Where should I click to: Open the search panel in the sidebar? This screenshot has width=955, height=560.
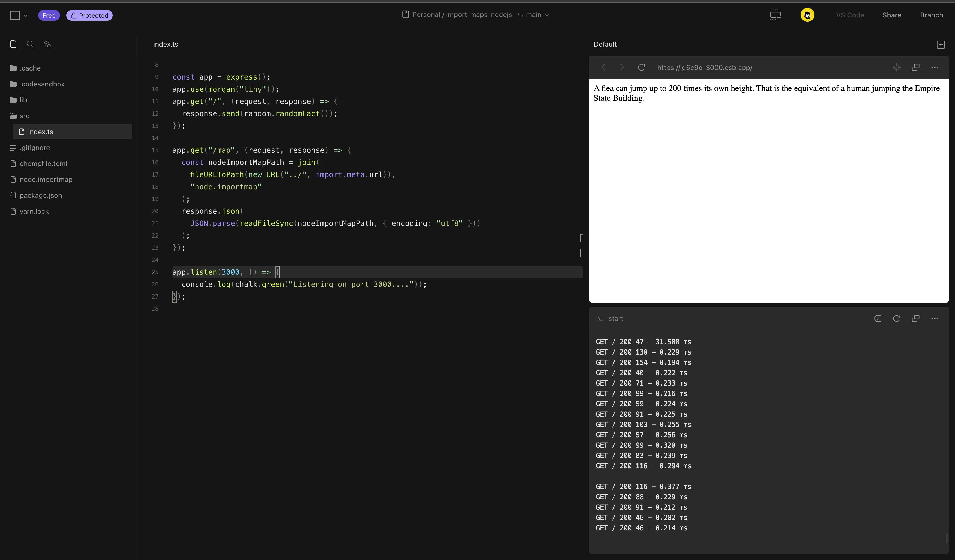(30, 44)
